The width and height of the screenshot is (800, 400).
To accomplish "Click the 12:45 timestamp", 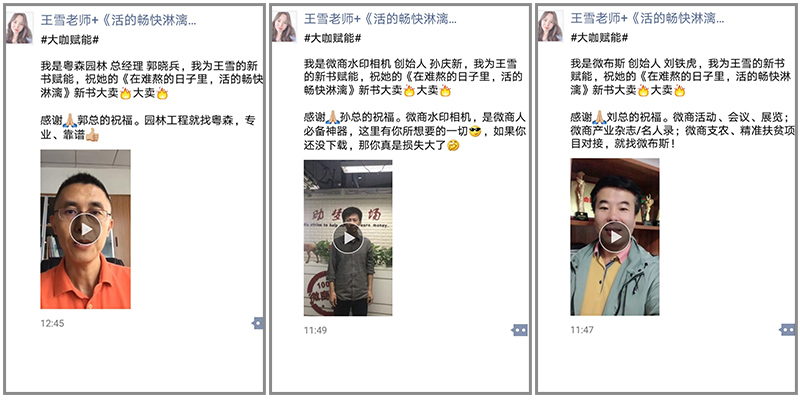I will pos(52,323).
